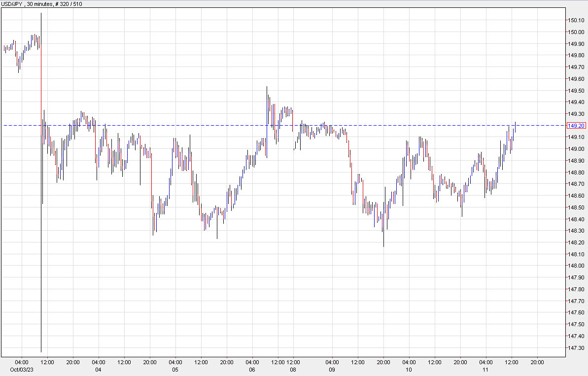The height and width of the screenshot is (376, 588).
Task: Select the last candle on the right
Action: coord(515,128)
